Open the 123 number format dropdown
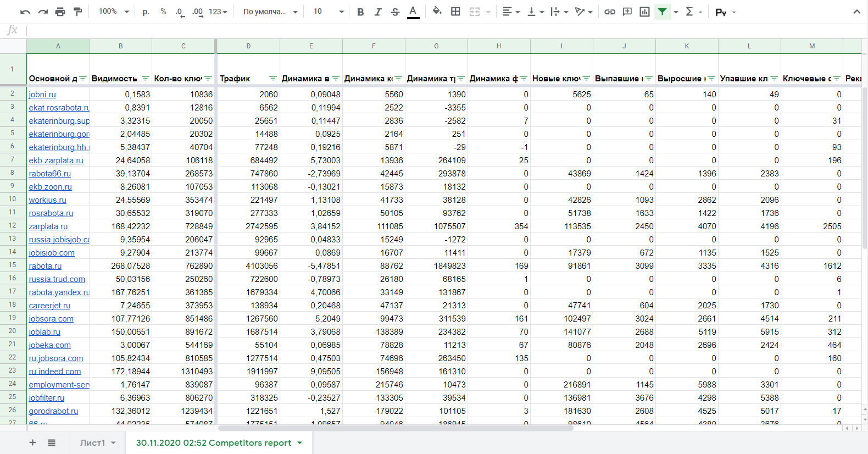Viewport: 868px width, 454px height. click(x=218, y=12)
